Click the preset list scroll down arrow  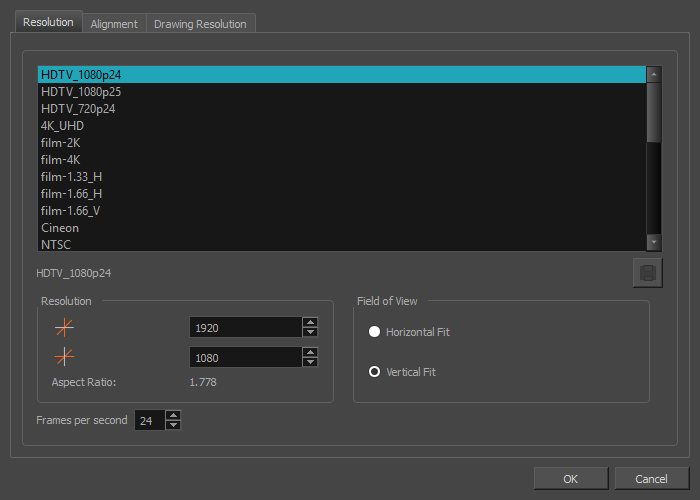pyautogui.click(x=654, y=242)
